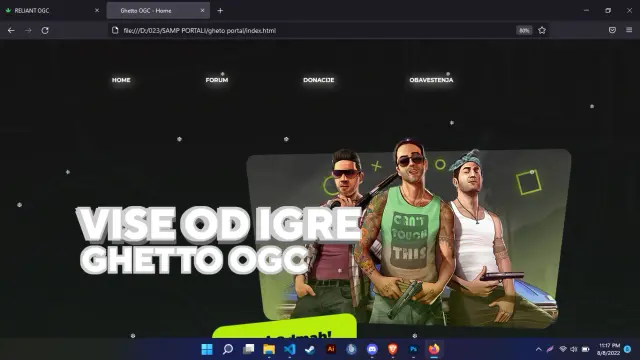Click the page info icon in address bar
The width and height of the screenshot is (640, 360).
(115, 30)
